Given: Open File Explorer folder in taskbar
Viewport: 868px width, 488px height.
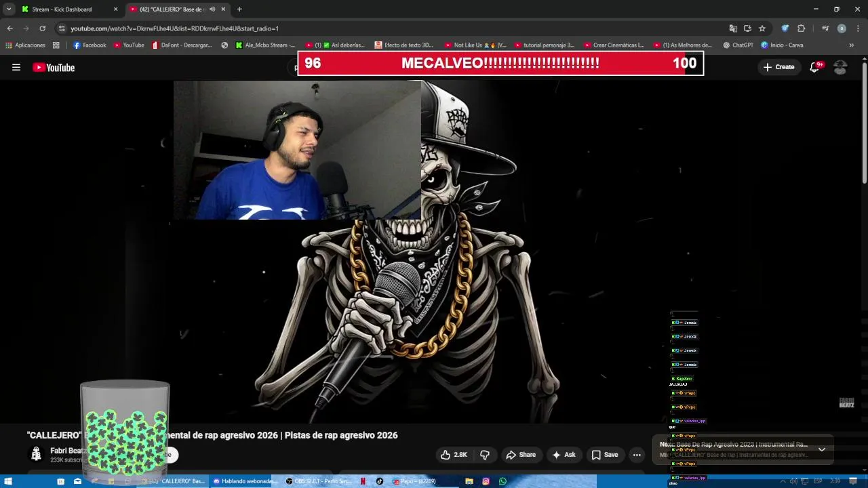Looking at the screenshot, I should click(469, 481).
